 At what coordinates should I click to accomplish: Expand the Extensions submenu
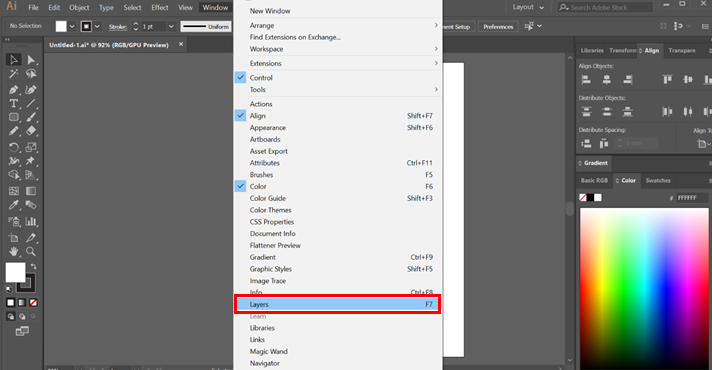337,64
